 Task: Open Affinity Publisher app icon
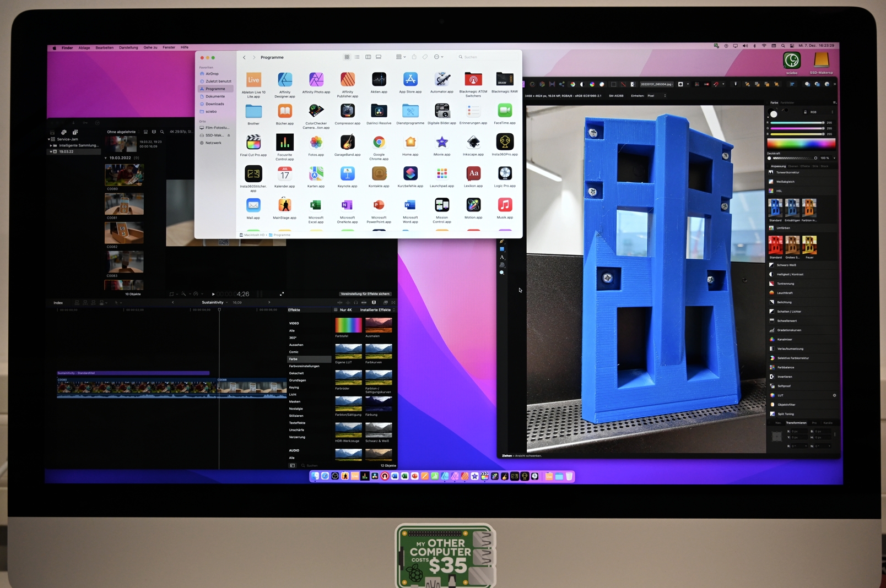348,80
